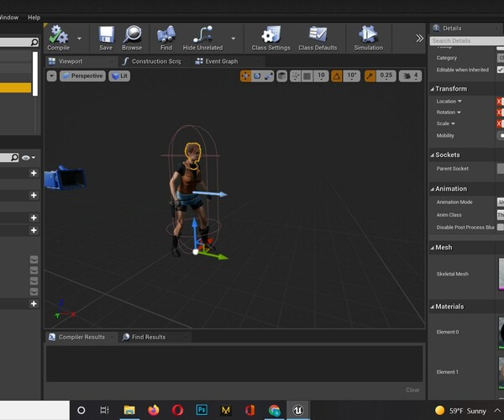Click the Cortana circle on taskbar
Viewport: 504px width, 420px height.
pyautogui.click(x=81, y=410)
